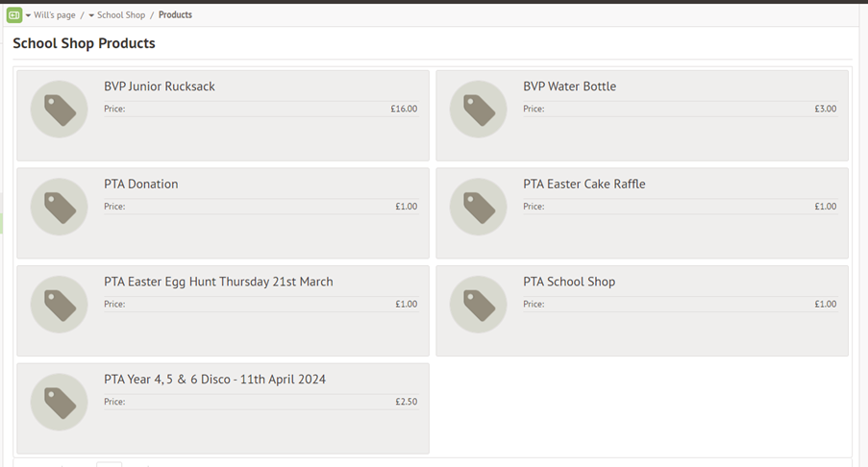
Task: Click the PTA Year 4, 5 & 6 Disco tag icon
Action: (60, 402)
